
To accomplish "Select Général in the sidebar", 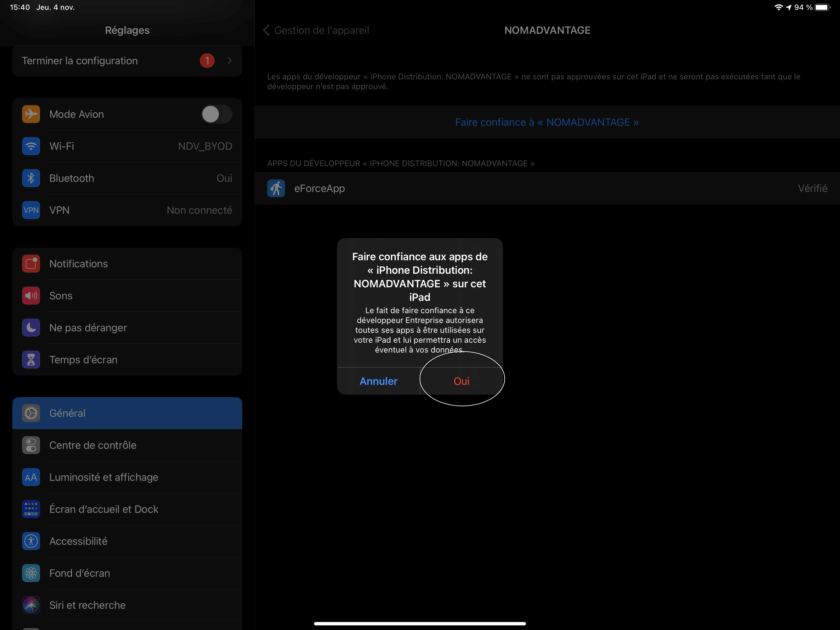I will pos(127,413).
